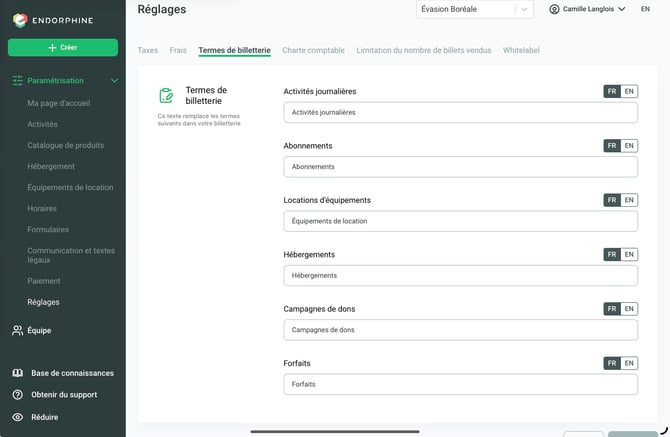
Task: Click the Termes de billetterie clipboard icon
Action: coord(166,95)
